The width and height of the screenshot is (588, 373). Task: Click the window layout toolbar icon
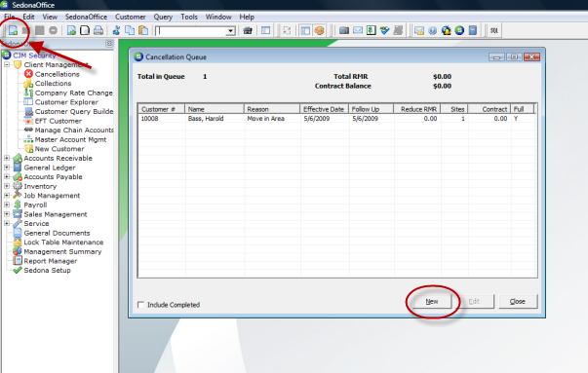265,30
